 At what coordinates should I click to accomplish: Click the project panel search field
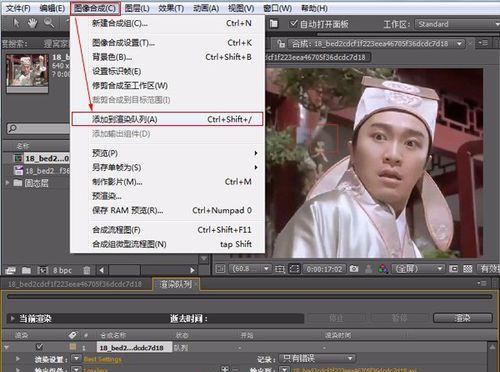pos(38,128)
